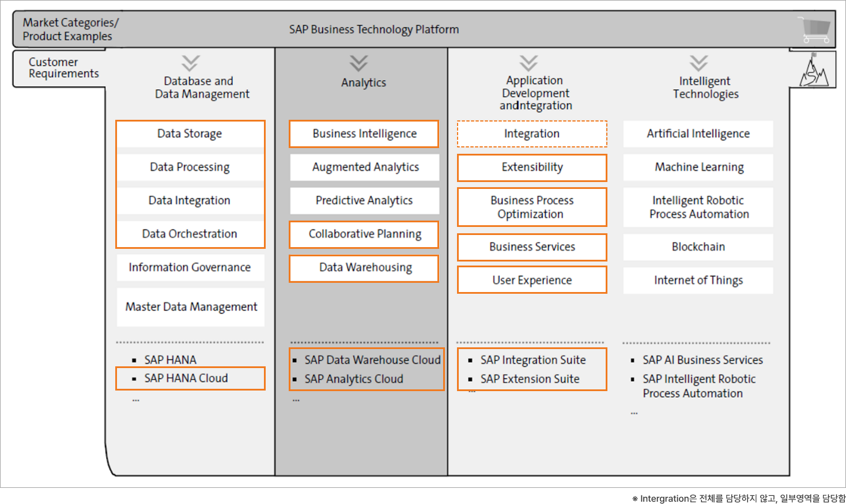Click the double chevron above Intelligent Technologies
The height and width of the screenshot is (504, 846).
point(699,63)
